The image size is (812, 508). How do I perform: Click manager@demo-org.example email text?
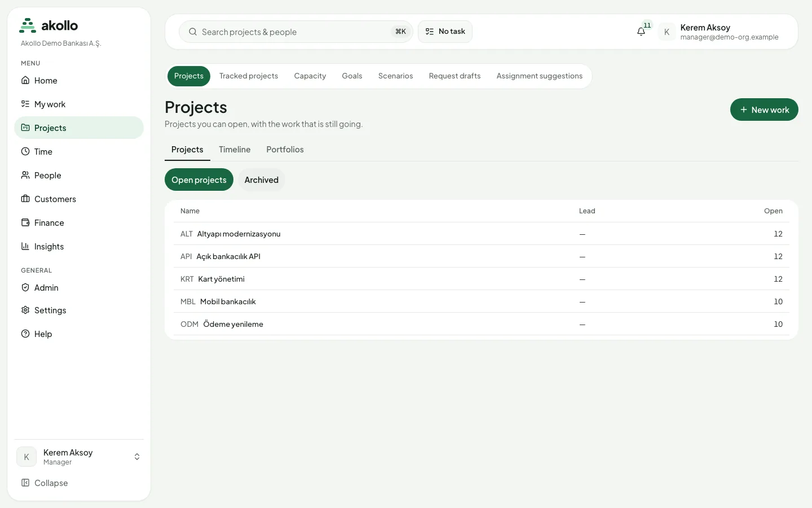(x=729, y=37)
